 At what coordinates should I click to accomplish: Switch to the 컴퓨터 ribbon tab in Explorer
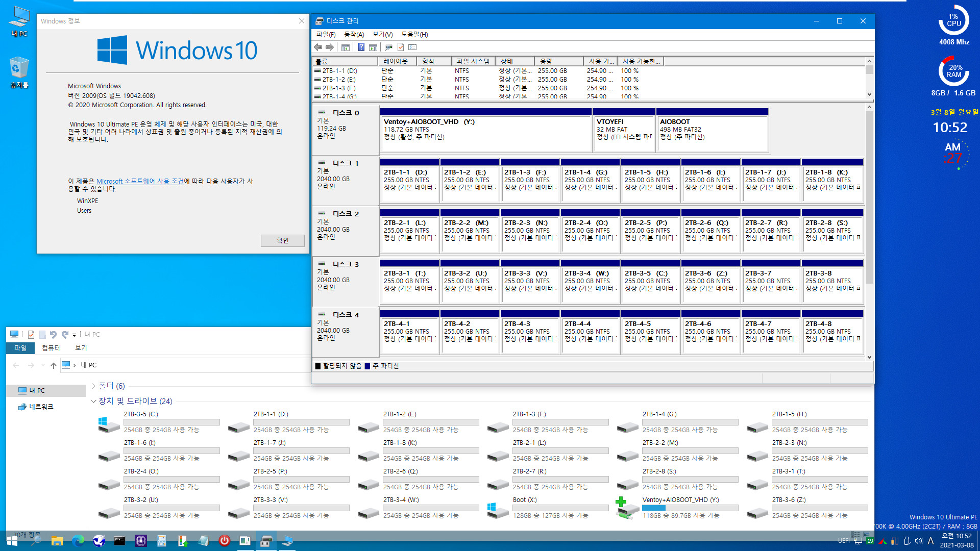pyautogui.click(x=51, y=348)
